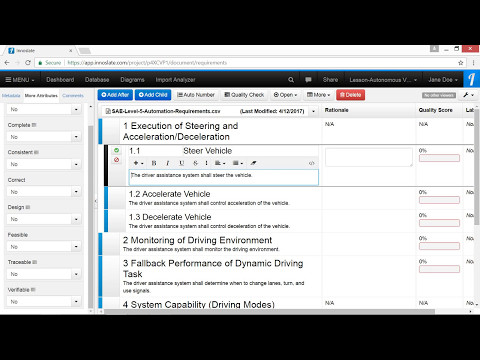
Task: Run Quality Check on the document
Action: [244, 95]
